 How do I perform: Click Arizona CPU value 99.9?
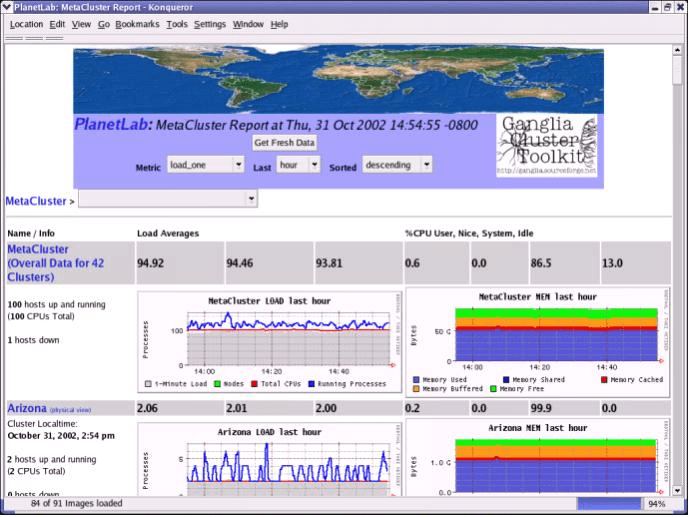pos(541,408)
